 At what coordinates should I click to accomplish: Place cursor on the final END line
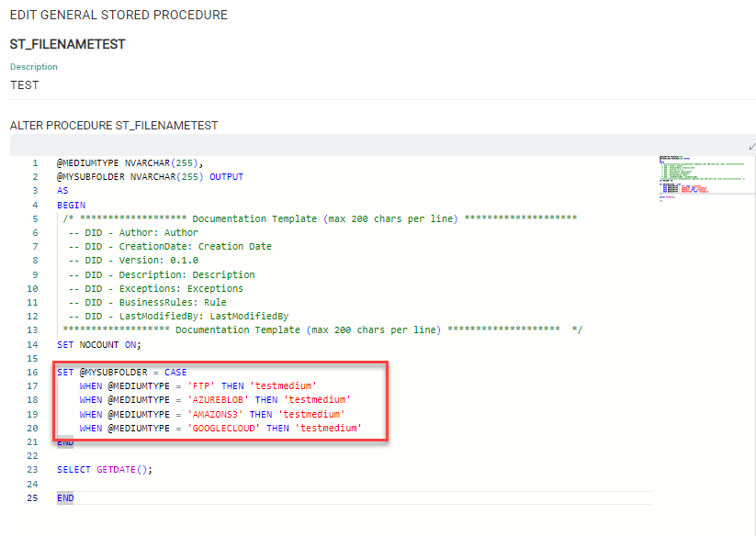(x=65, y=497)
